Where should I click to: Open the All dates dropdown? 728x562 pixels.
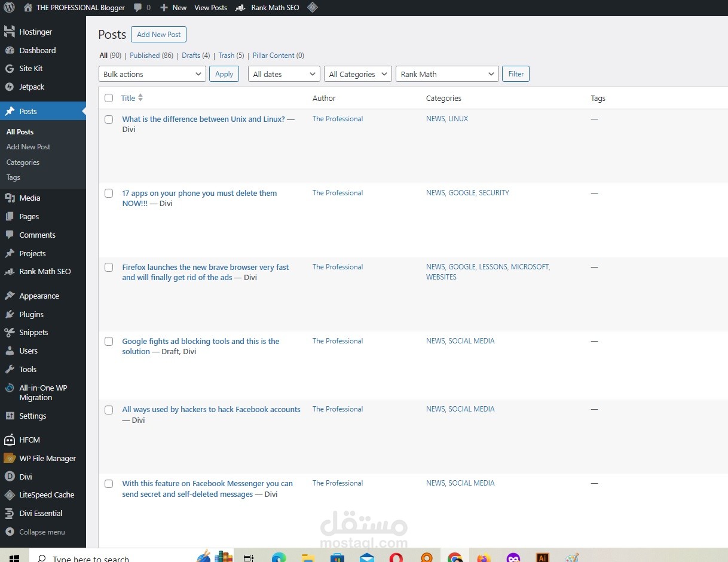point(284,74)
